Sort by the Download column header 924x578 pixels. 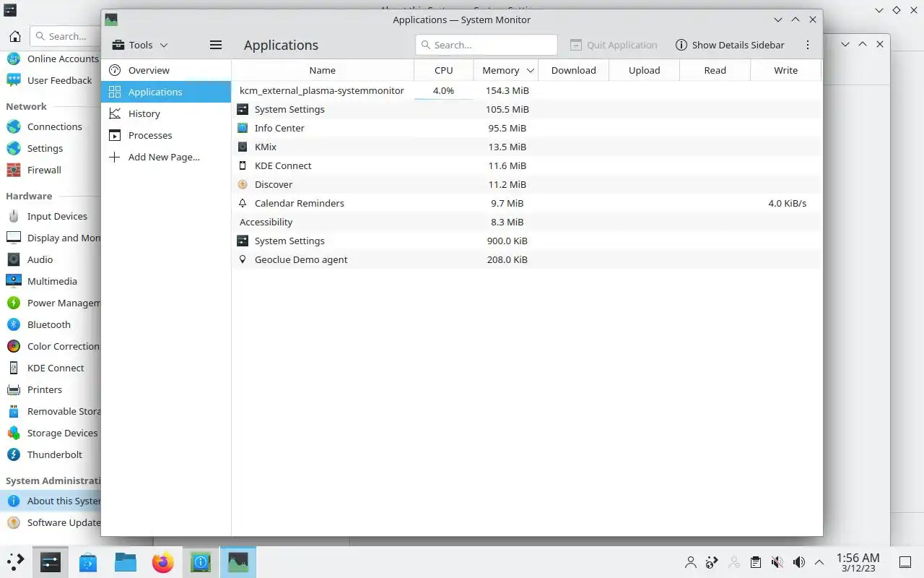[x=574, y=70]
